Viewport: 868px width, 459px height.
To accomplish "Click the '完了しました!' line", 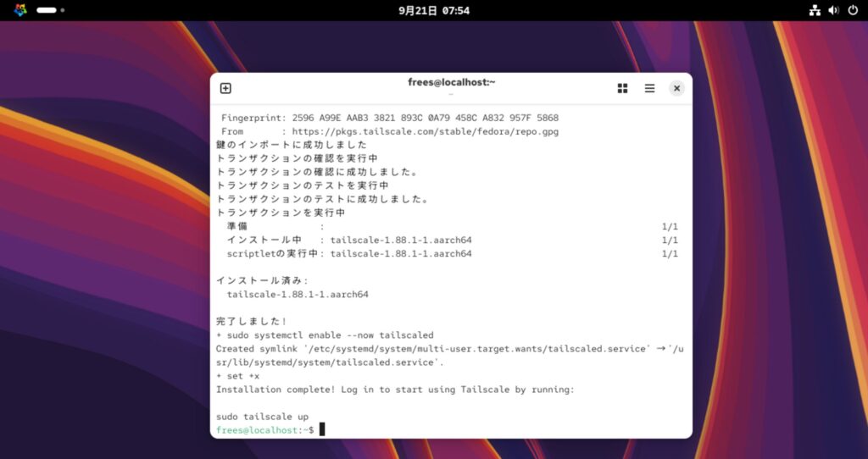I will coord(252,322).
